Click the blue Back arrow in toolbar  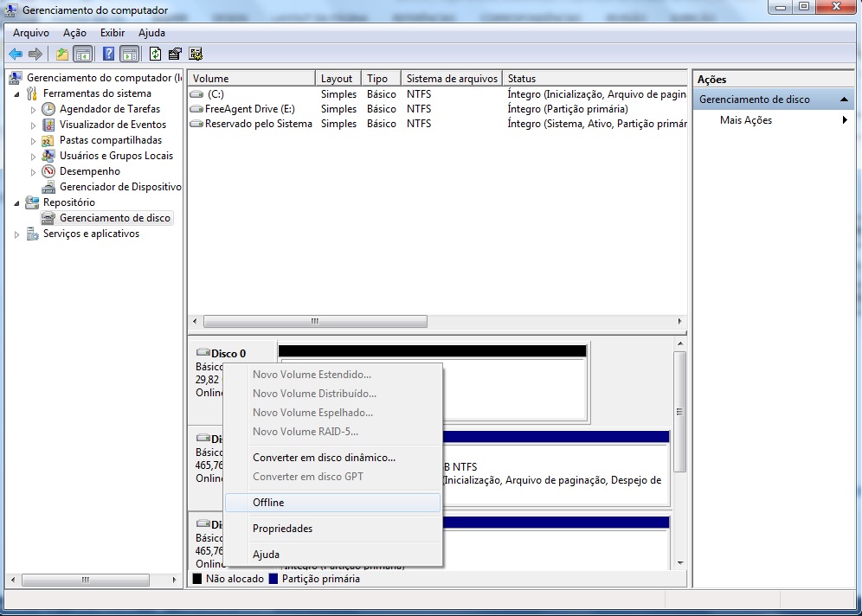[x=16, y=54]
